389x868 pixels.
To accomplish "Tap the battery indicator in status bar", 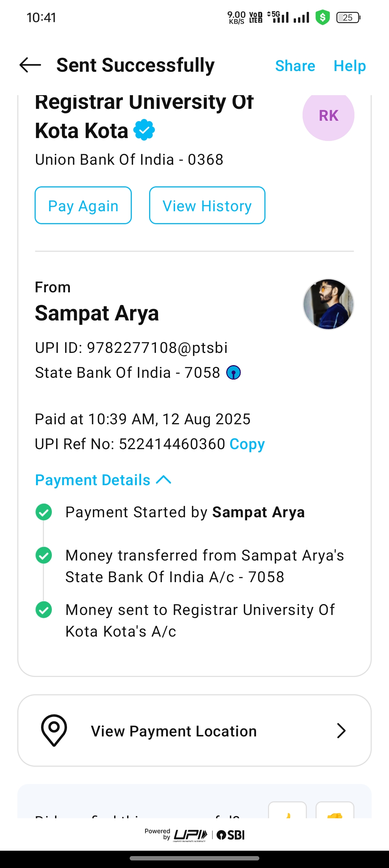I will [x=348, y=17].
